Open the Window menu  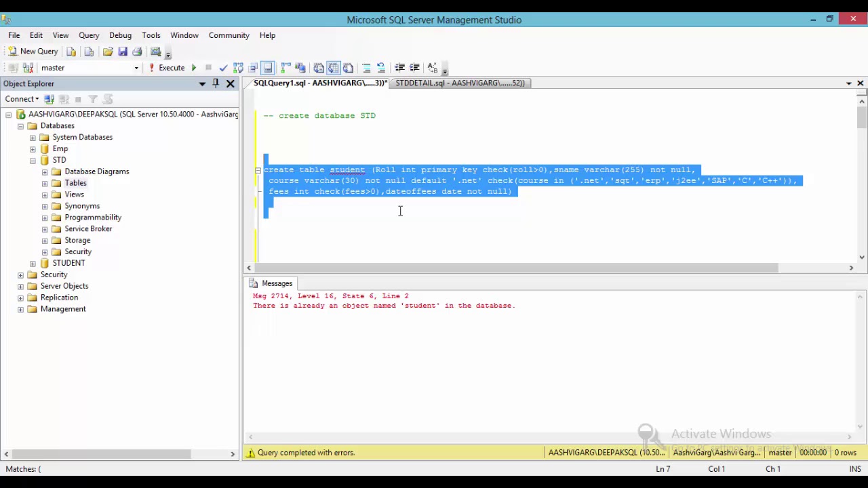pyautogui.click(x=184, y=35)
